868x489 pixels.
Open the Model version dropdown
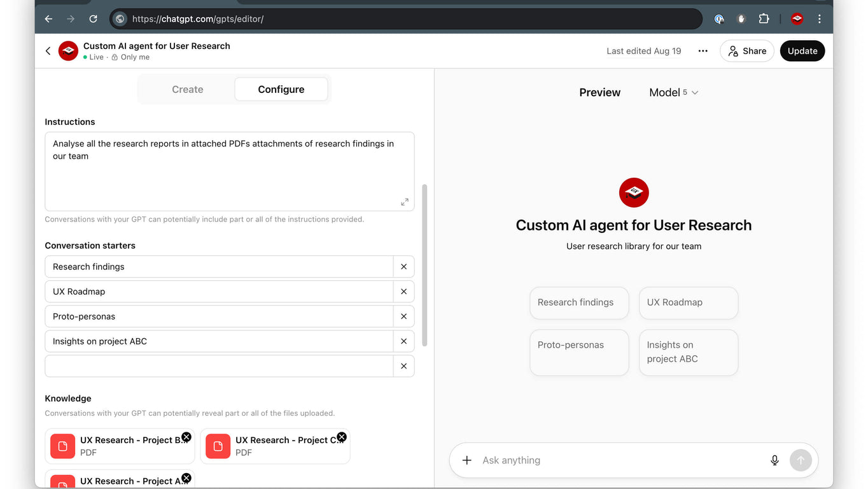tap(673, 92)
